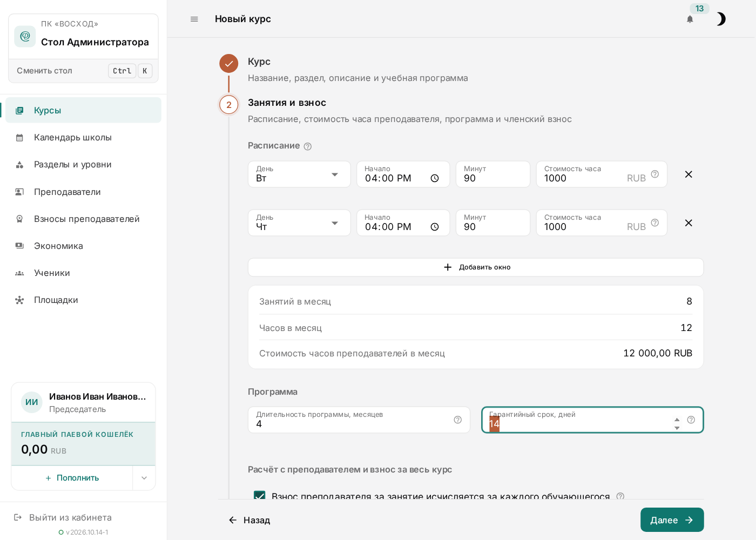Open notifications bell with 13 badge

(690, 19)
